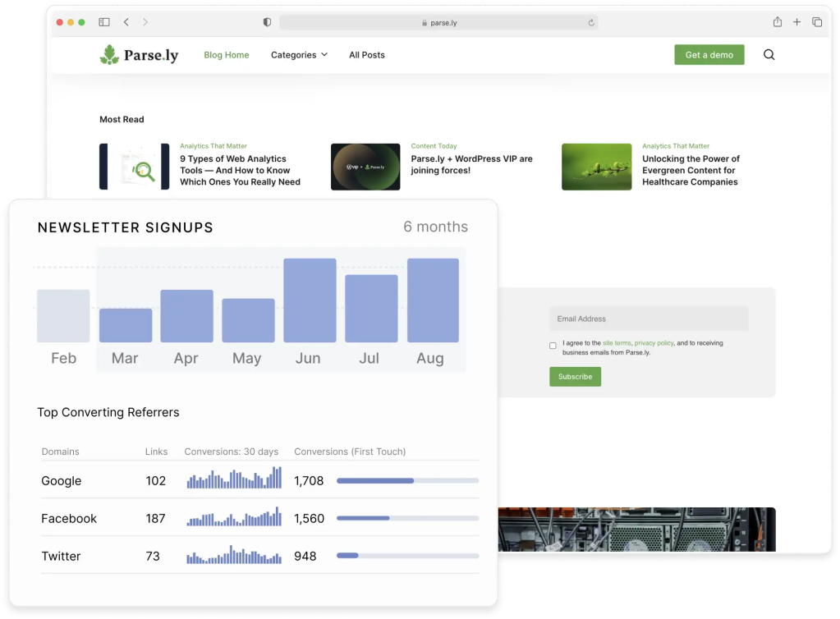Select the Google referrer row

tap(259, 480)
